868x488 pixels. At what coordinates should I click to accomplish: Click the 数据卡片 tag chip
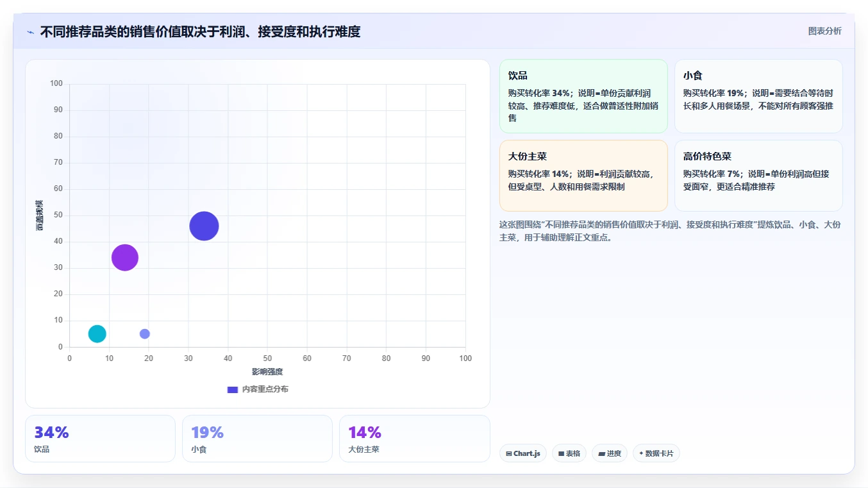[x=656, y=453]
